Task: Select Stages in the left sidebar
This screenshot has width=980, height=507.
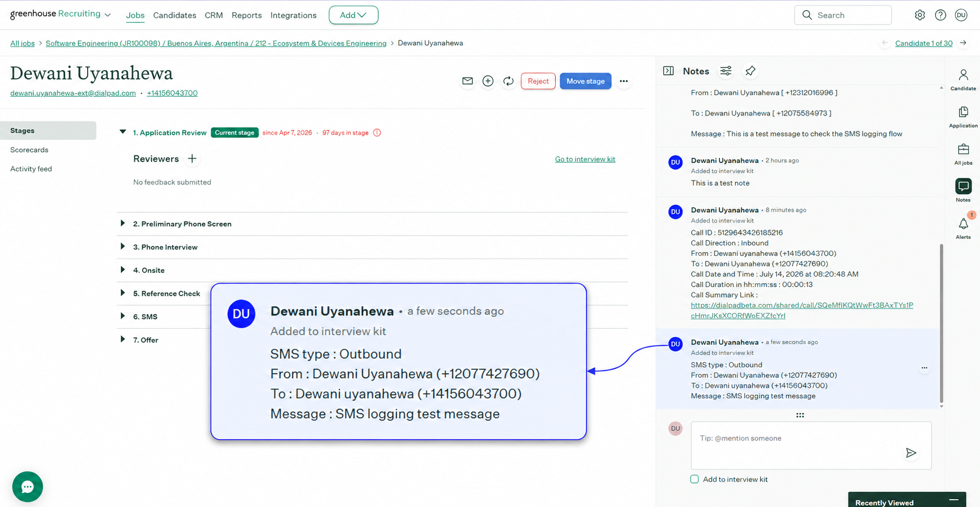Action: coord(48,130)
